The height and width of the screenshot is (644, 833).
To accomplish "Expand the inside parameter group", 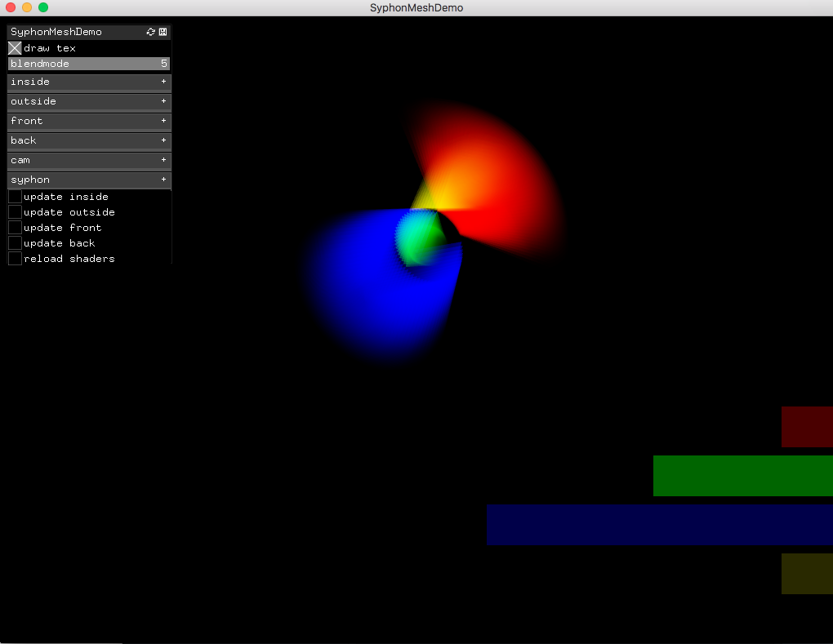I will pos(88,82).
